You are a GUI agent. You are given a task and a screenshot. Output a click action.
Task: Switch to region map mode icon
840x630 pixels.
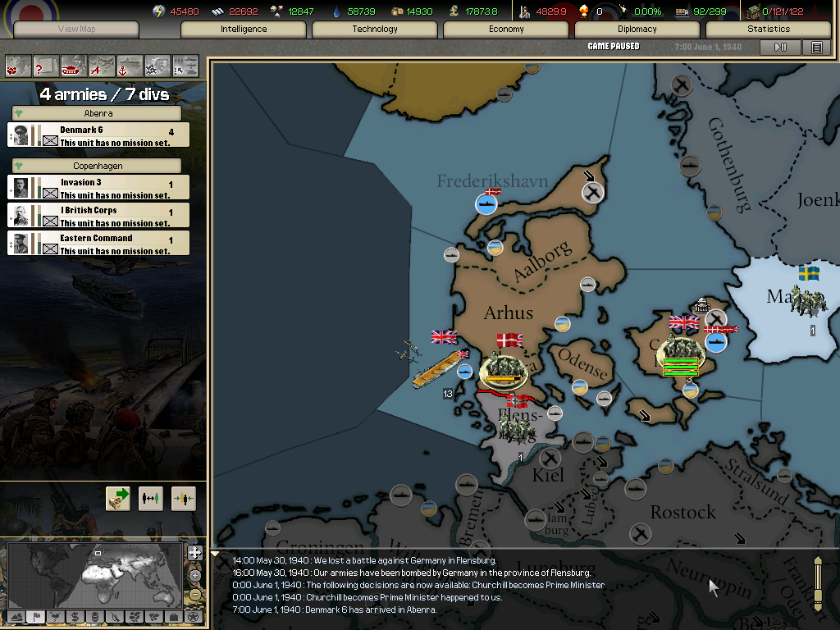tap(135, 617)
